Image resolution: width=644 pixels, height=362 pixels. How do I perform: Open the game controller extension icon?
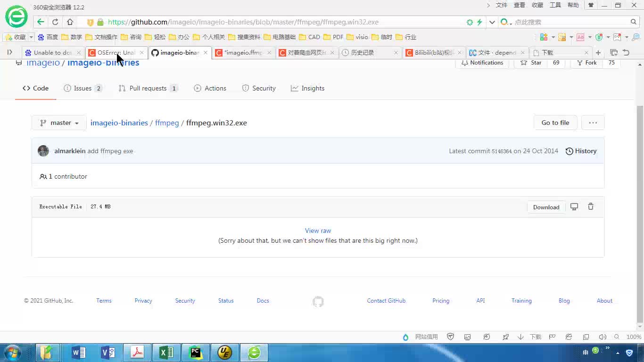[x=617, y=37]
